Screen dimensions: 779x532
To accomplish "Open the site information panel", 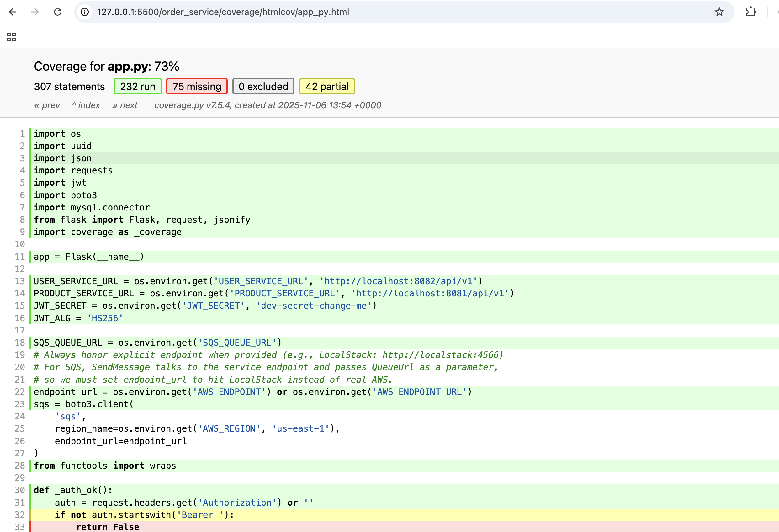I will [85, 12].
